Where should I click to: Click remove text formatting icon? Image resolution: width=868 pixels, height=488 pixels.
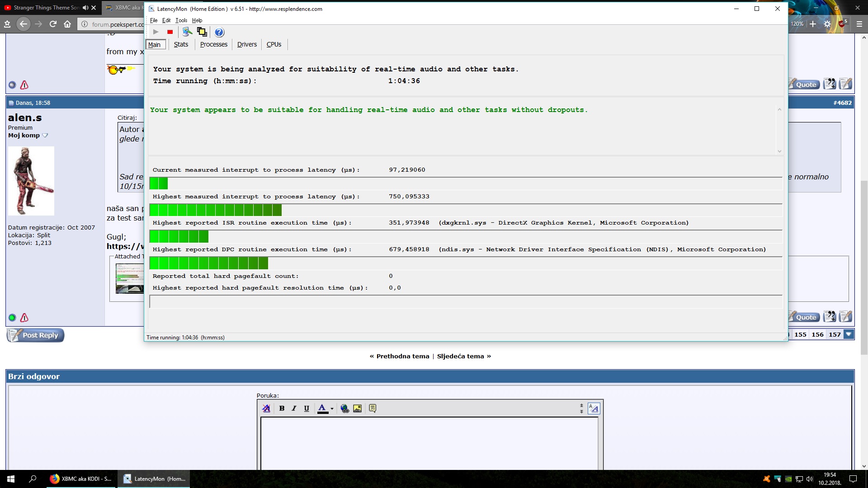pos(266,408)
